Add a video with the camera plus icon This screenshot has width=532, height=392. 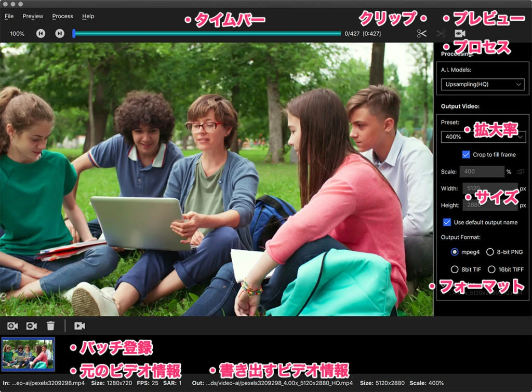(x=12, y=326)
